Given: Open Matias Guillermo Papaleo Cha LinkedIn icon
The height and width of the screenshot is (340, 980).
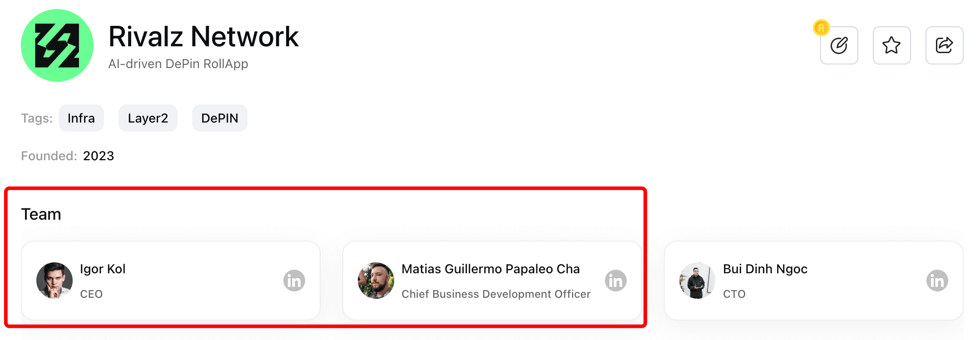Looking at the screenshot, I should click(616, 281).
